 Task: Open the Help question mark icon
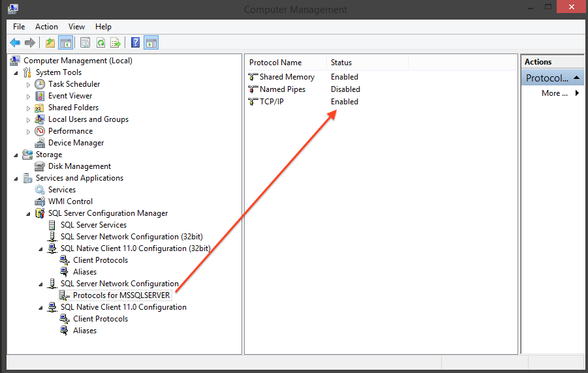click(135, 43)
